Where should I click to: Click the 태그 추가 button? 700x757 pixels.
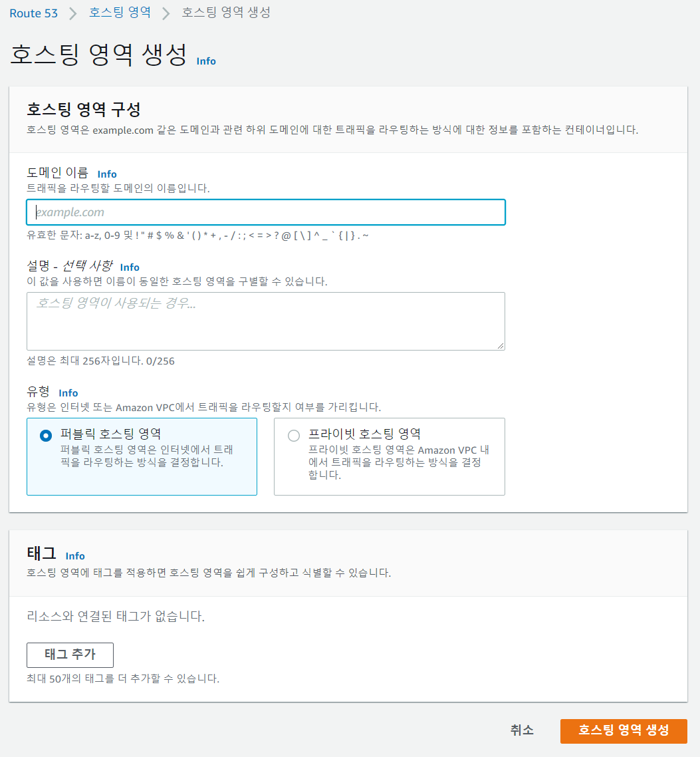tap(70, 655)
